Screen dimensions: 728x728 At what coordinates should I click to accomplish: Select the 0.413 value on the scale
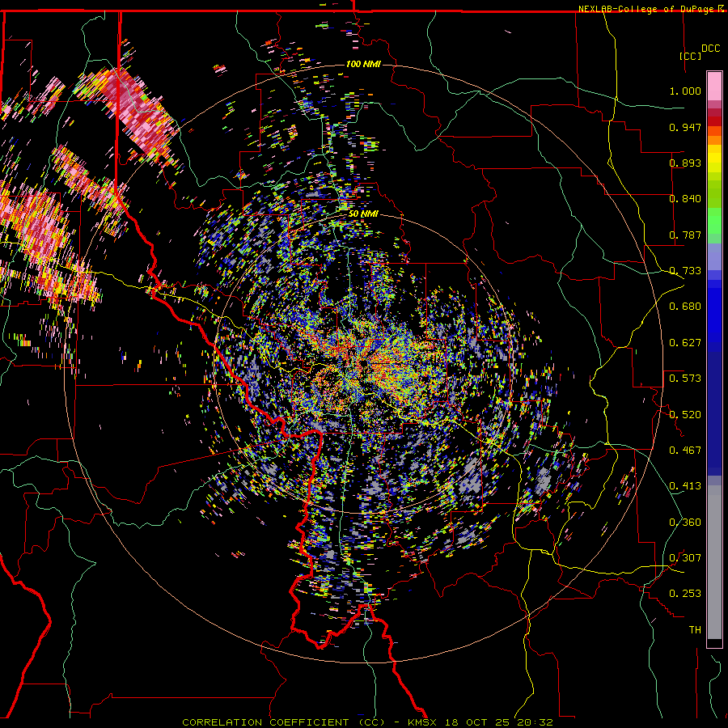(685, 486)
